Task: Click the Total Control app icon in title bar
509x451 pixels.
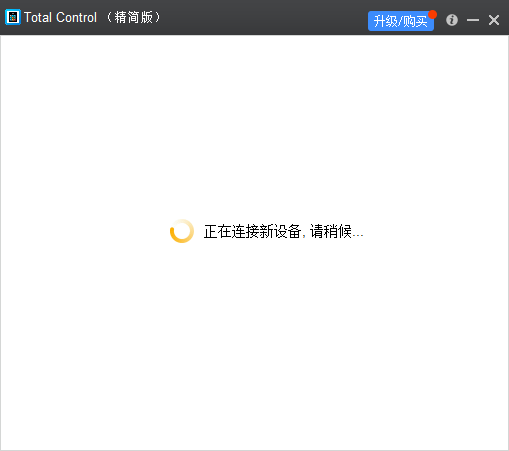Action: click(13, 17)
